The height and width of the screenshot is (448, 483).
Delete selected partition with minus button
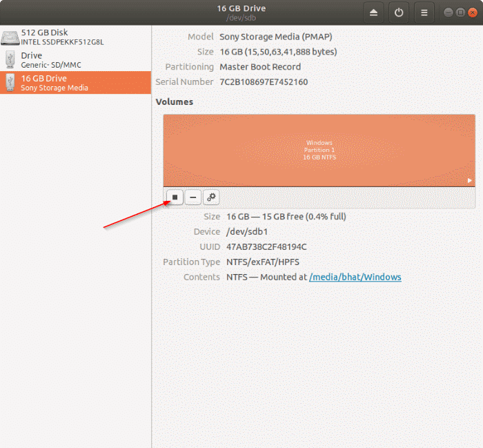pyautogui.click(x=193, y=197)
